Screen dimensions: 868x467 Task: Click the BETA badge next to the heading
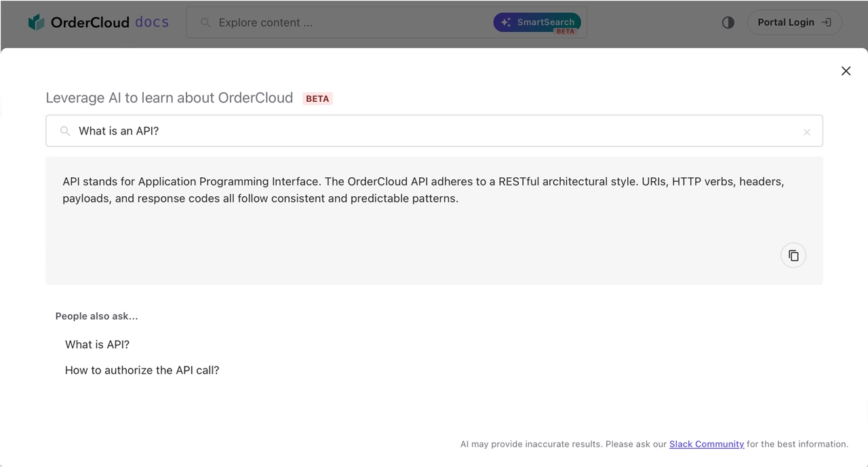(x=317, y=98)
